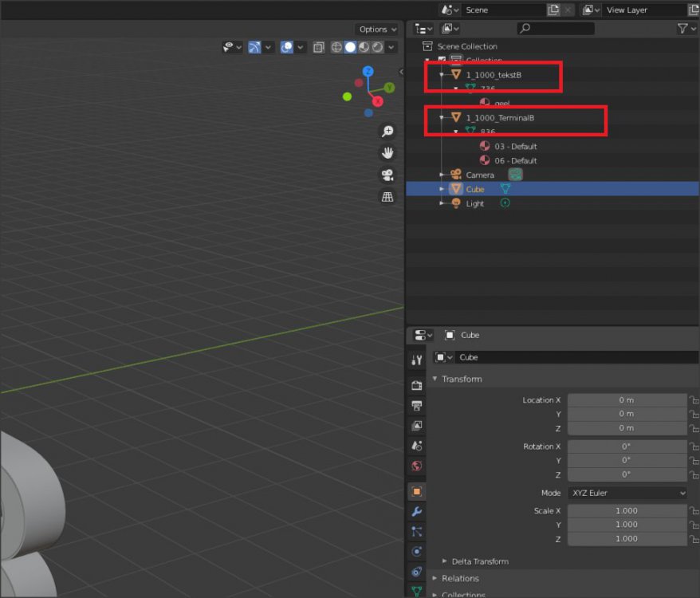Image resolution: width=700 pixels, height=598 pixels.
Task: Switch perspective/orthographic with the grid icon
Action: coord(387,197)
